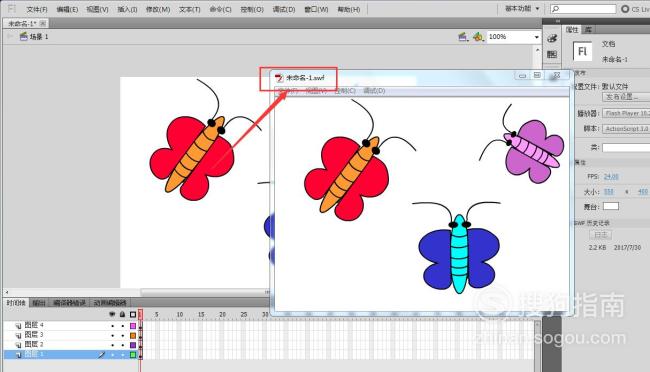Switch to the 库 tab
The image size is (650, 372).
pyautogui.click(x=588, y=29)
